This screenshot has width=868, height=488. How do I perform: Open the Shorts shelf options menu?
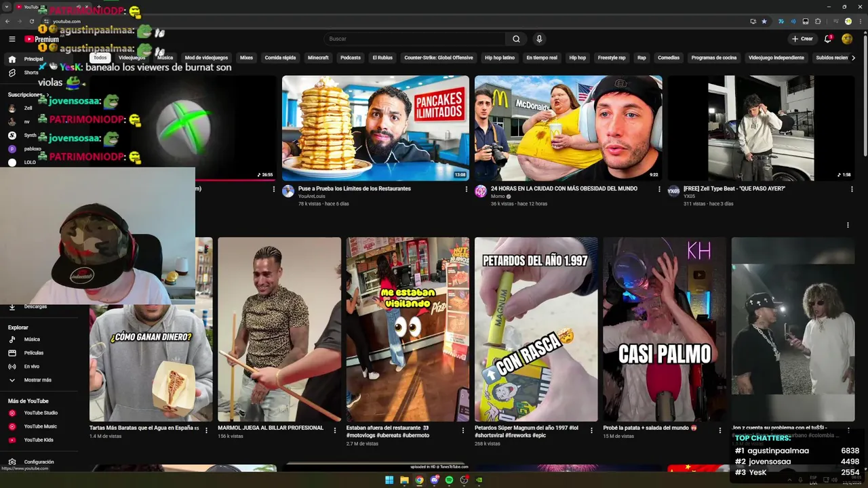pos(847,225)
